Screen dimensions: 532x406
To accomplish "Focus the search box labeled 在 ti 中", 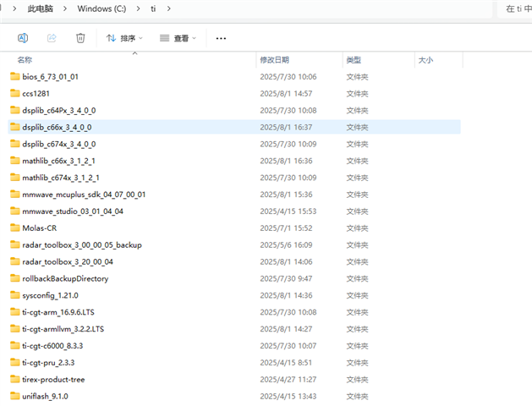I will point(516,8).
